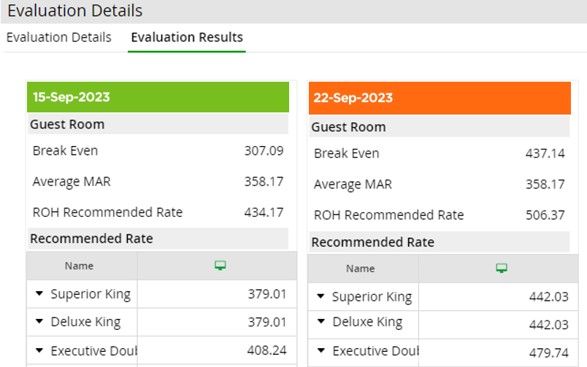This screenshot has height=367, width=587.
Task: Select Executive Double rate 479.74 cell
Action: coord(498,353)
